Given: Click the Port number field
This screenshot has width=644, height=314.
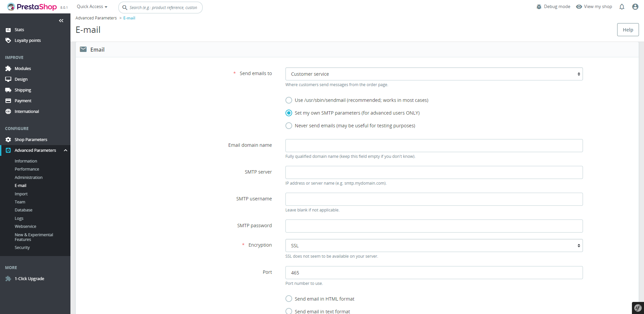Looking at the screenshot, I should pos(434,273).
